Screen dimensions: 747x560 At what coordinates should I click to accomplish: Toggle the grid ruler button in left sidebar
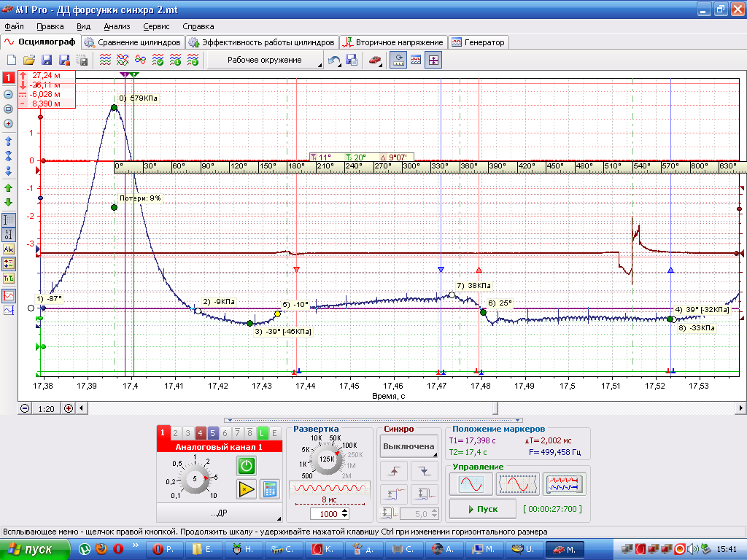click(9, 220)
